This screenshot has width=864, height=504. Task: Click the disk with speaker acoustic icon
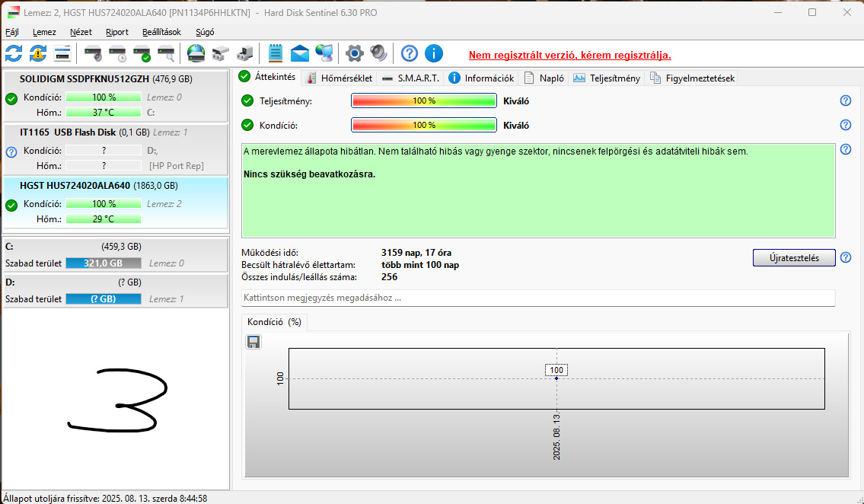coord(93,53)
